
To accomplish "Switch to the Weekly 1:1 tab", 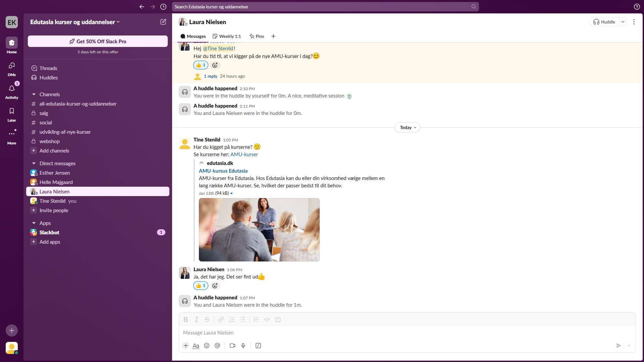I will 227,36.
